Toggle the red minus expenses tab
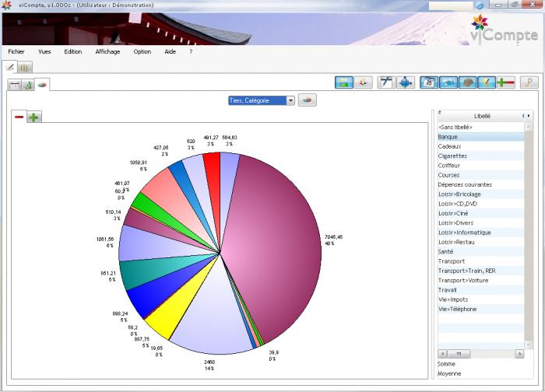Screen dimensions: 545x392 (x=19, y=117)
